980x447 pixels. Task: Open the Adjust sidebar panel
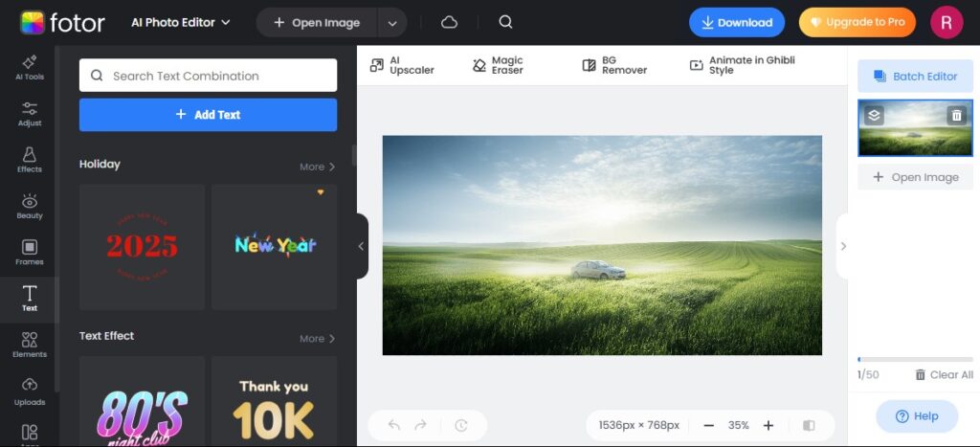click(30, 114)
